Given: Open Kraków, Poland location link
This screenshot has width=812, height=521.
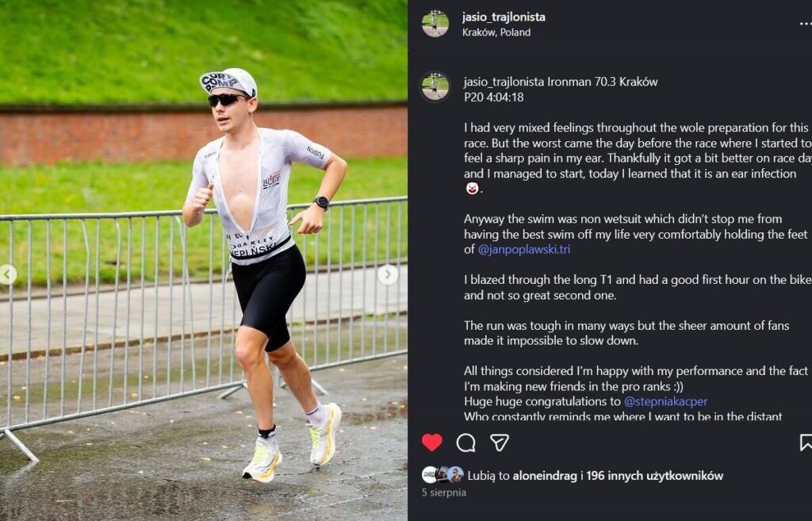Looking at the screenshot, I should coord(496,32).
